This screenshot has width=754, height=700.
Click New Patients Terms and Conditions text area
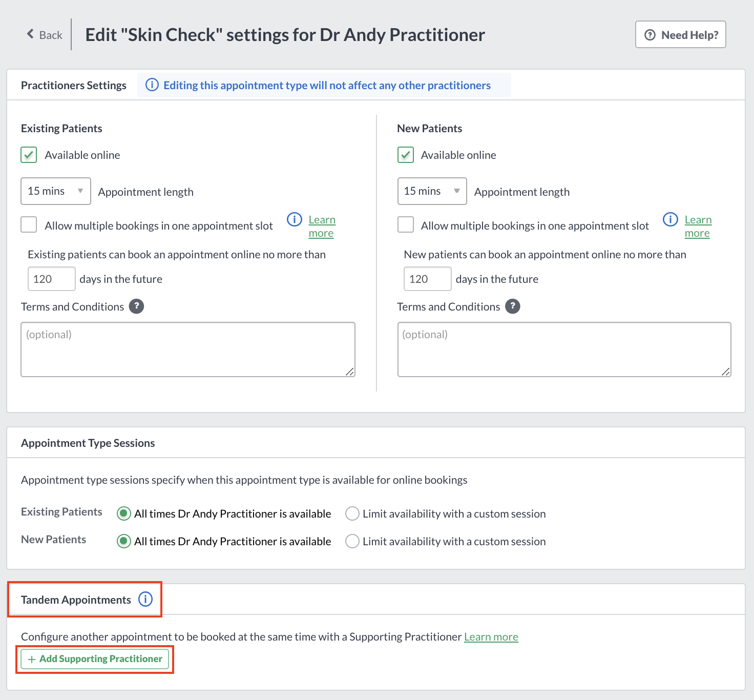coord(564,349)
